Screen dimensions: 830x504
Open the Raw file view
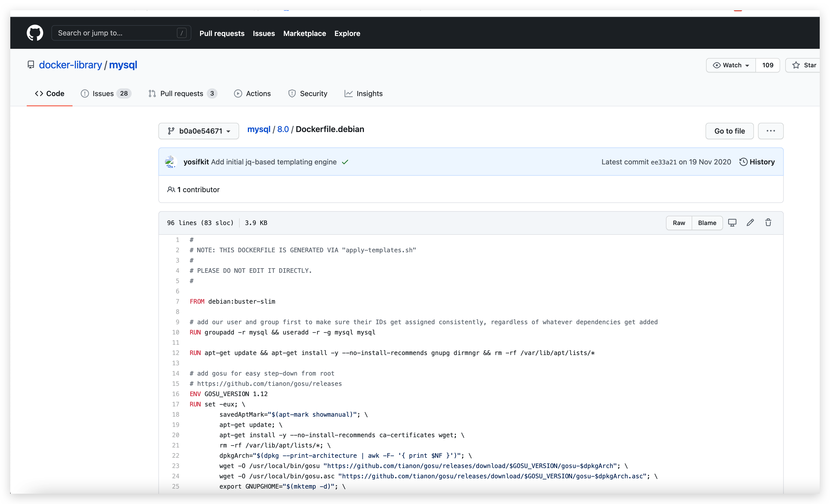click(x=679, y=223)
